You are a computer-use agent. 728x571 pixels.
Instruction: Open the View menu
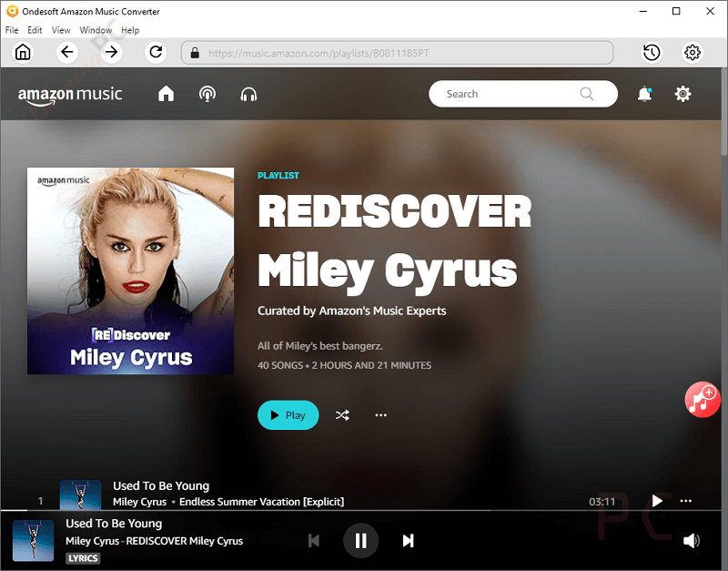[x=61, y=30]
